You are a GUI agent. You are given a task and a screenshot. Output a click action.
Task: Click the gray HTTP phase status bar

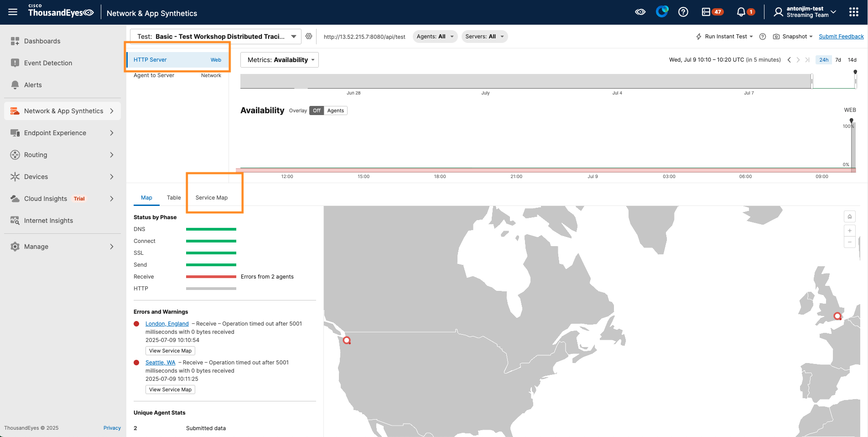211,289
